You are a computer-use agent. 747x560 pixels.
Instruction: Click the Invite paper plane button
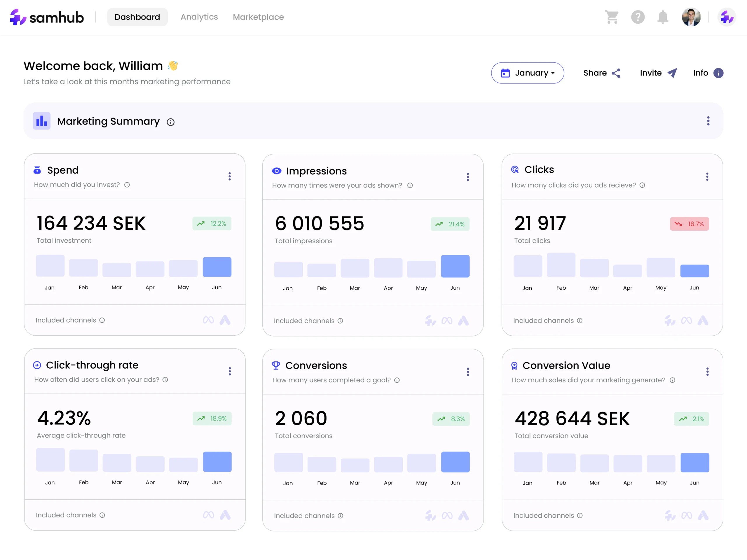point(672,73)
